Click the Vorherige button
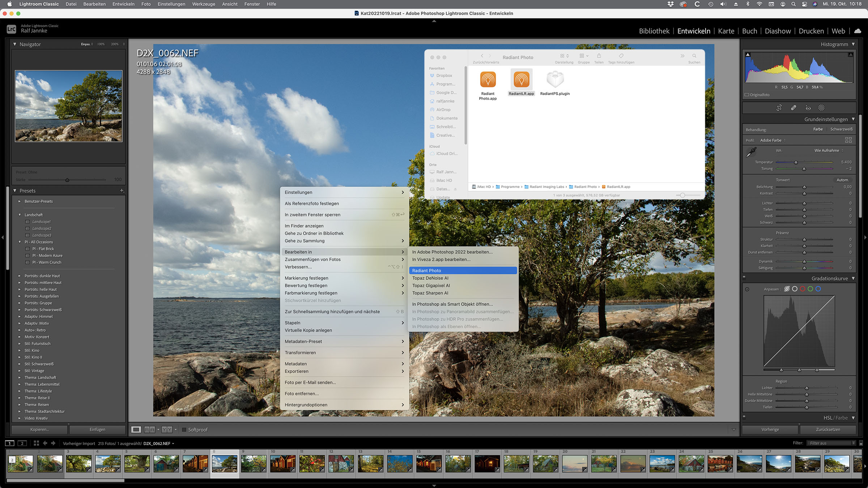Screen dimensions: 868x488 [x=770, y=429]
